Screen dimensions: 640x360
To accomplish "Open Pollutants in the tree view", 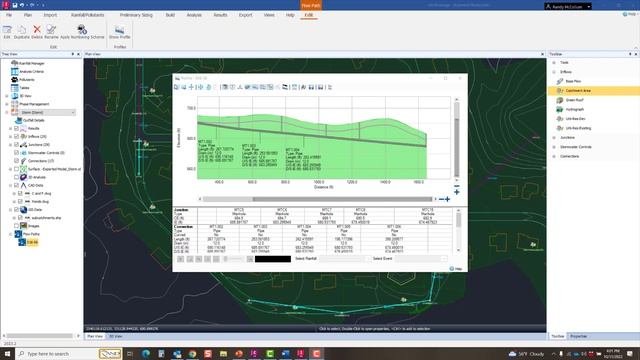I will point(23,80).
